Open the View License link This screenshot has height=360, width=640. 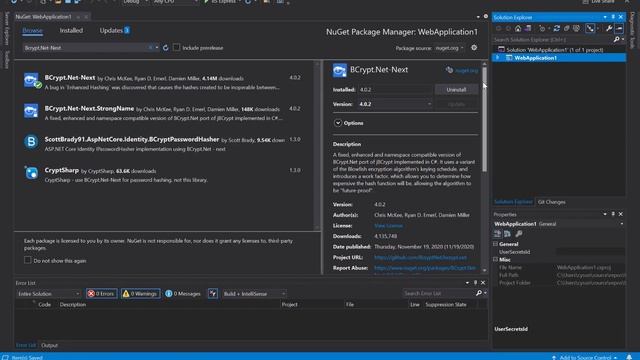[x=388, y=225]
